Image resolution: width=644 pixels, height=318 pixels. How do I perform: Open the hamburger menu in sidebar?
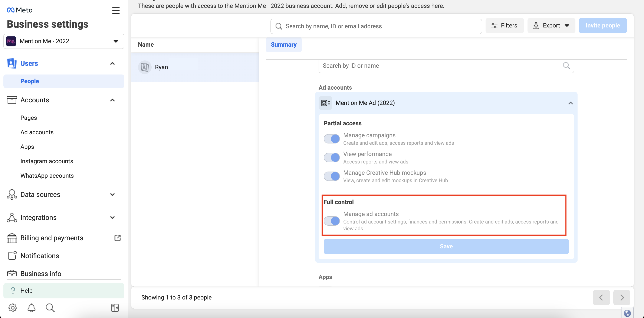click(x=115, y=10)
